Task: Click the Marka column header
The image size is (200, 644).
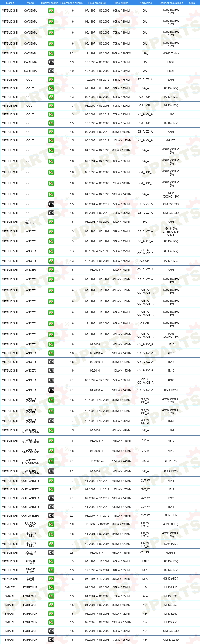Action: pos(10,3)
